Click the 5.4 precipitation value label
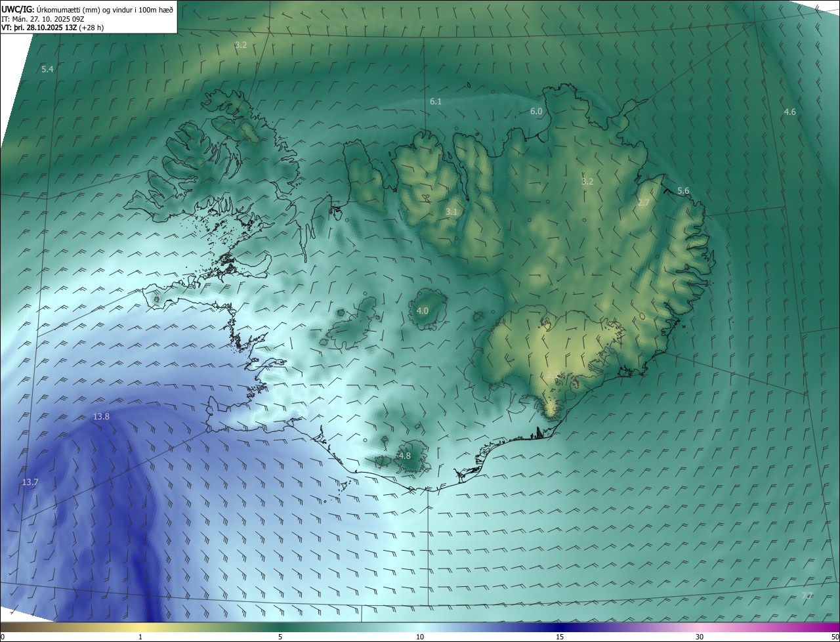840x642 pixels. pos(47,69)
